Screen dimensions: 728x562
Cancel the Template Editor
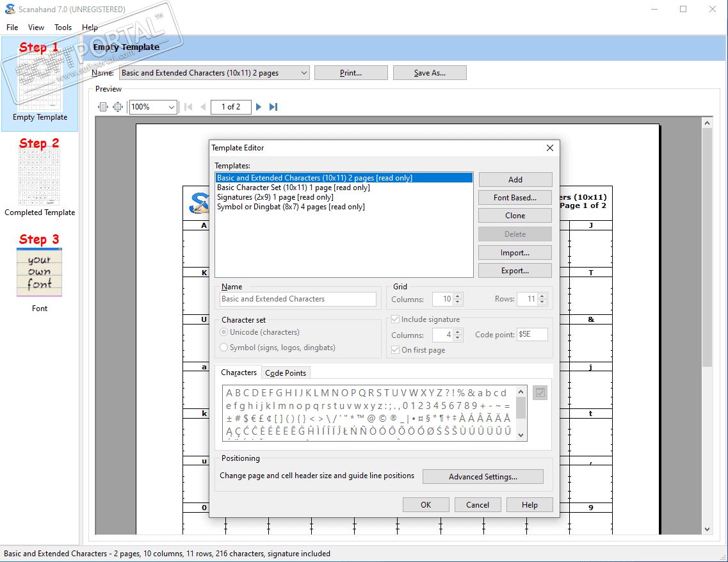(x=477, y=505)
